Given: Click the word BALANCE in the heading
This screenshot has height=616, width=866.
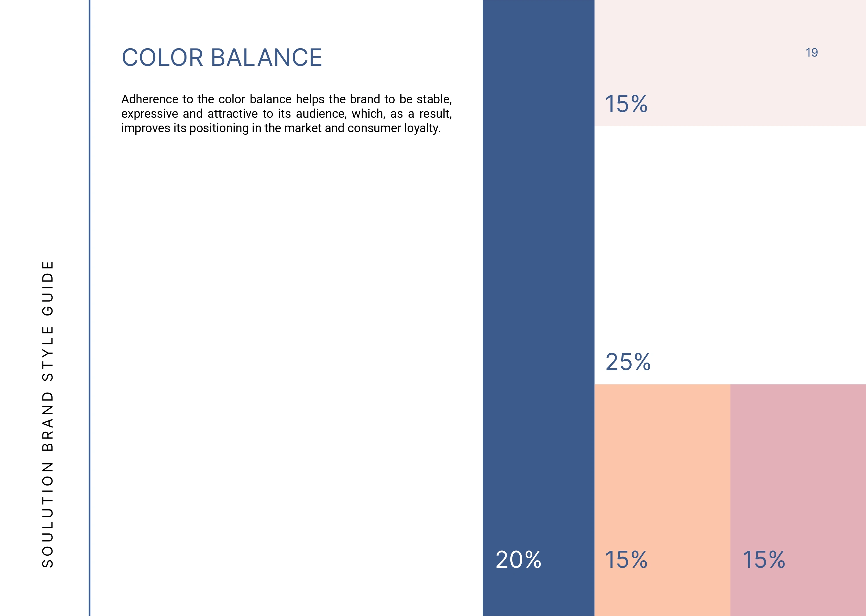Looking at the screenshot, I should coord(266,58).
